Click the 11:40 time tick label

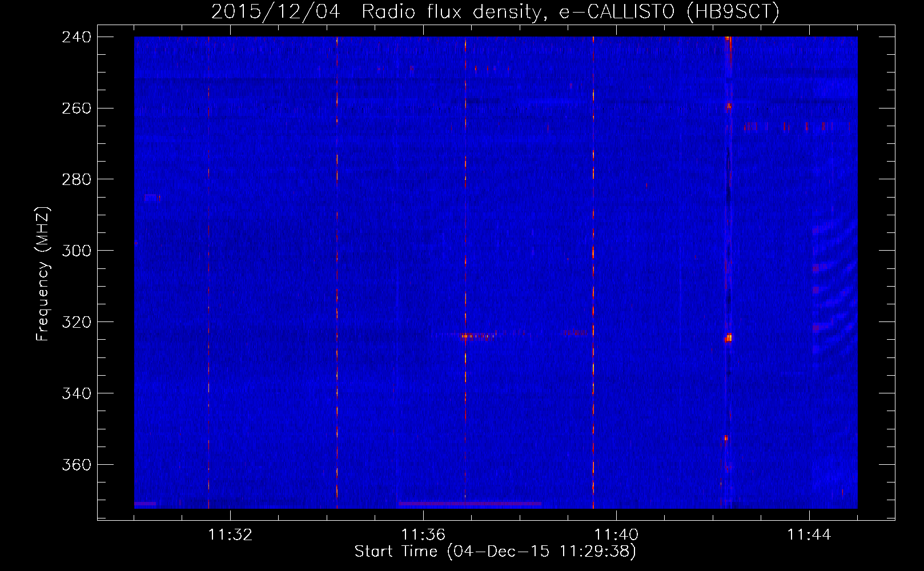pyautogui.click(x=616, y=534)
